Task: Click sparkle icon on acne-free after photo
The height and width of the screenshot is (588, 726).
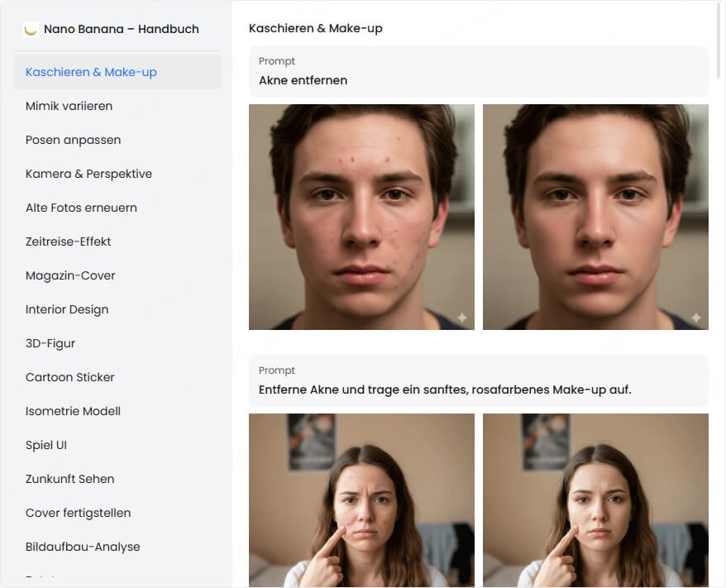Action: 695,318
